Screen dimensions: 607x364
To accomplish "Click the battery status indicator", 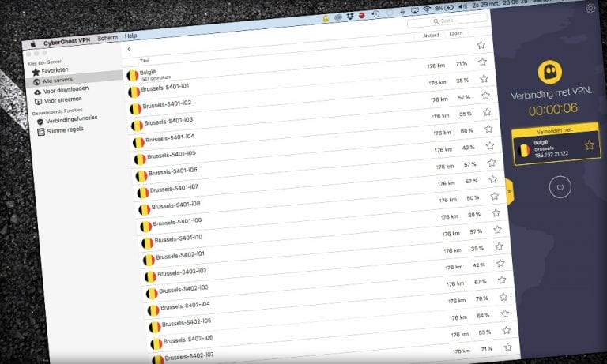I will [x=445, y=8].
